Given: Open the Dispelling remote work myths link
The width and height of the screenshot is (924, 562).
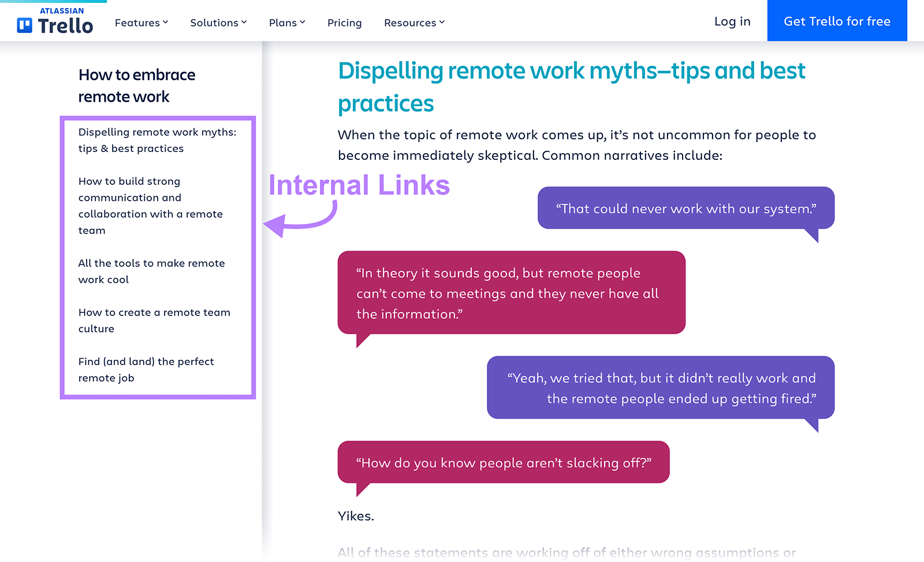Looking at the screenshot, I should (157, 140).
